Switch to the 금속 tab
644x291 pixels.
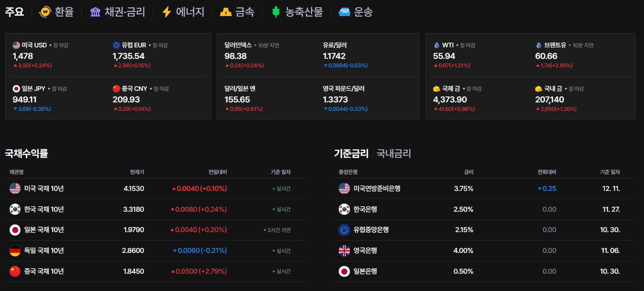tap(237, 12)
